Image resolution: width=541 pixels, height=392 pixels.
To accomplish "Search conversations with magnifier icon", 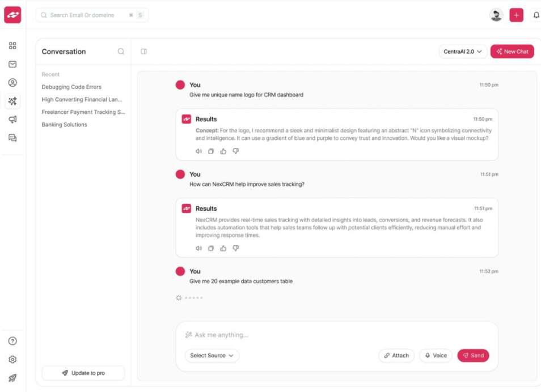I will [x=121, y=52].
